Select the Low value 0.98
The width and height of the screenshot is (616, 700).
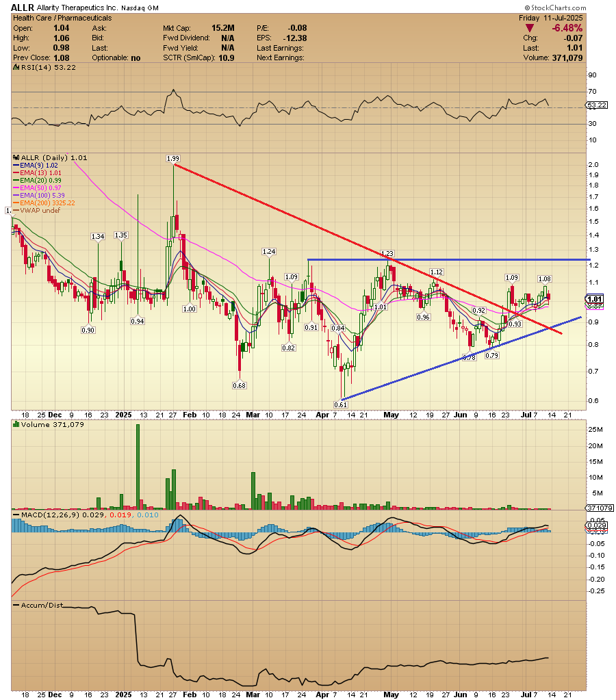tap(61, 48)
